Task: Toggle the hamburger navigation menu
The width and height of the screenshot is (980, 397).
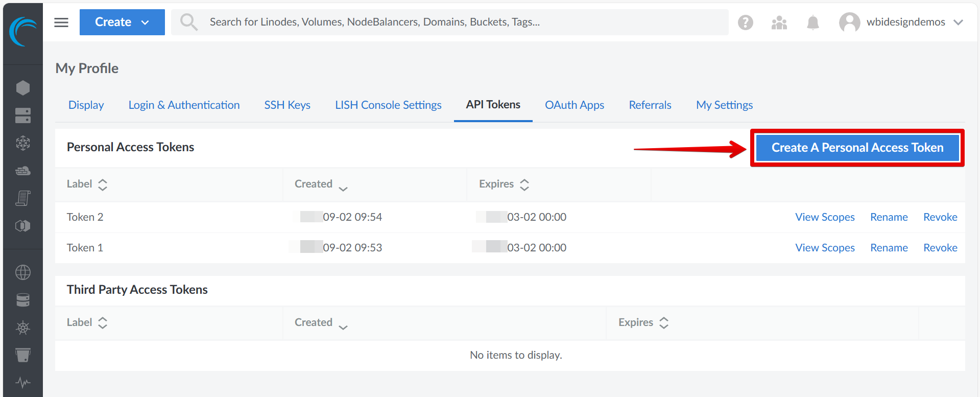Action: (x=61, y=22)
